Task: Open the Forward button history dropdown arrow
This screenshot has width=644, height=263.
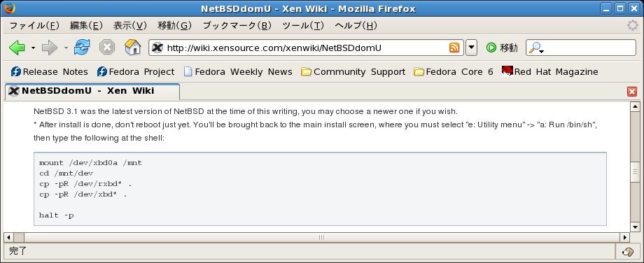Action: 66,48
